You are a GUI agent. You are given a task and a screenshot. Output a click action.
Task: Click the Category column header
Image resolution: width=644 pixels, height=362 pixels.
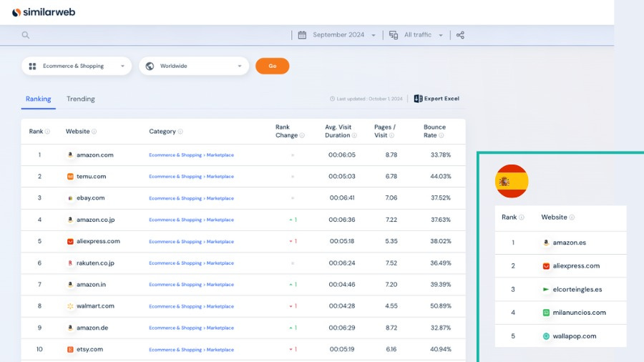162,132
